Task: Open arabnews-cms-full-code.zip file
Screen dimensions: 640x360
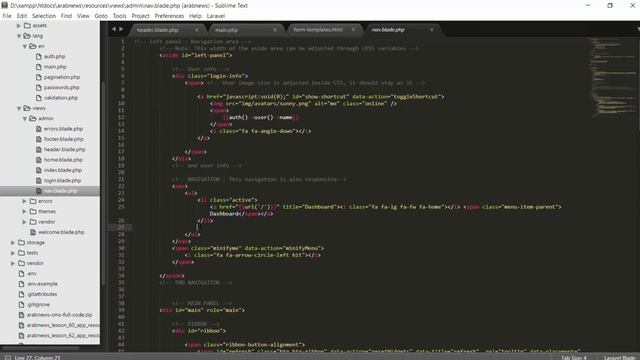Action: pos(59,315)
